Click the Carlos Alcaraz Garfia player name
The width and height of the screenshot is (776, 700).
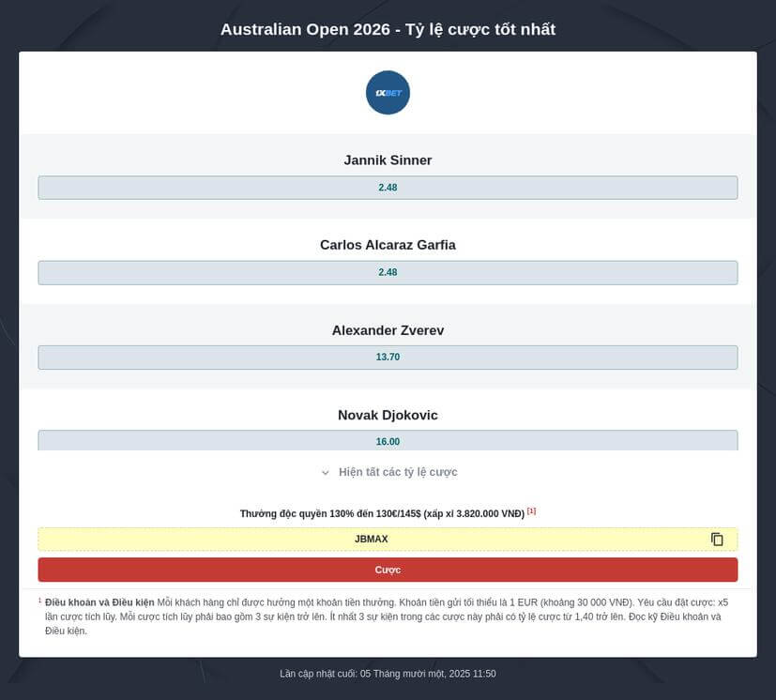click(388, 244)
